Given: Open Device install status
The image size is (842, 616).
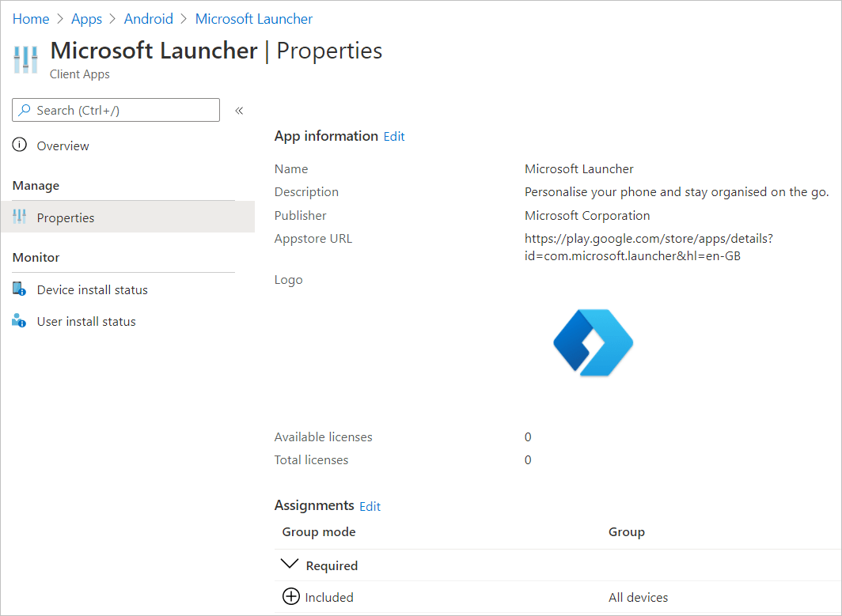Looking at the screenshot, I should (93, 289).
